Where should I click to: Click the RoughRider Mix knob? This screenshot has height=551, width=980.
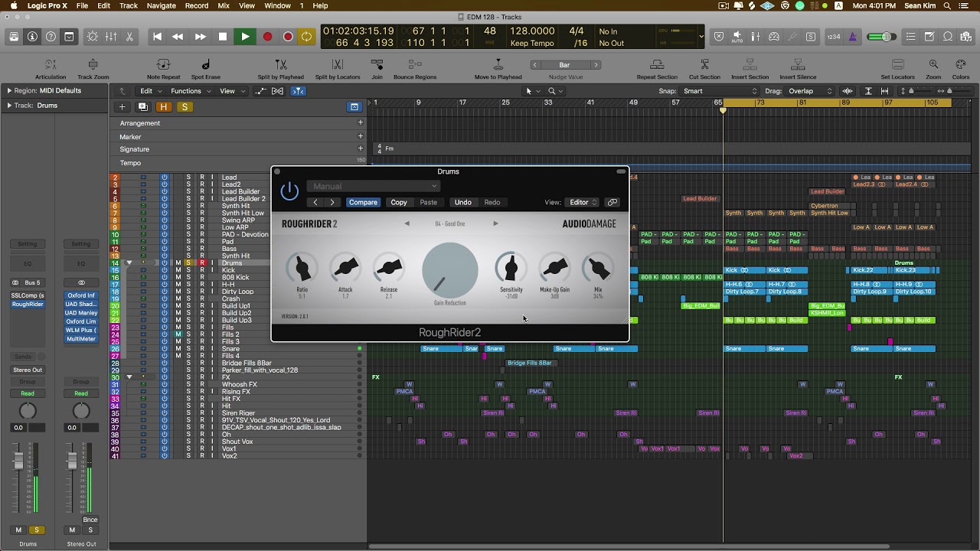click(598, 268)
